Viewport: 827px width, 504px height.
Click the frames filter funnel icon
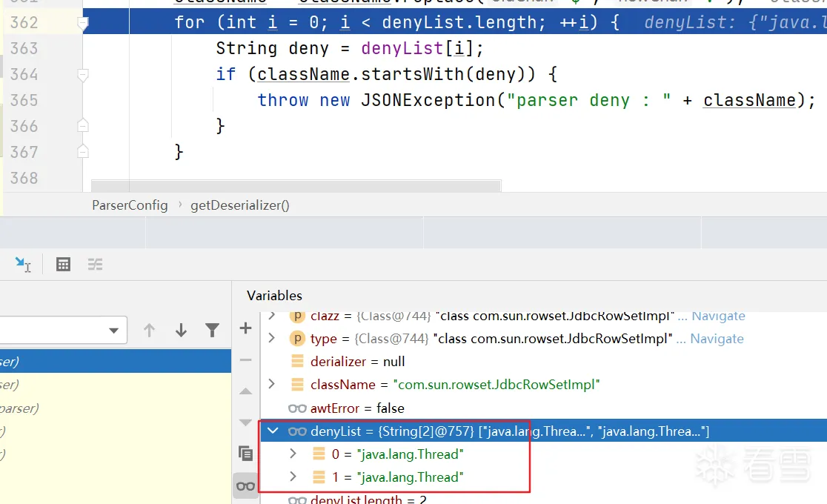(212, 331)
